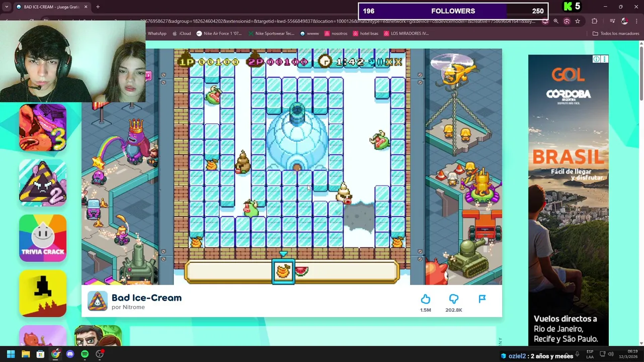Image resolution: width=644 pixels, height=362 pixels.
Task: Open the Nike Air Force 1 bookmark
Action: point(219,34)
